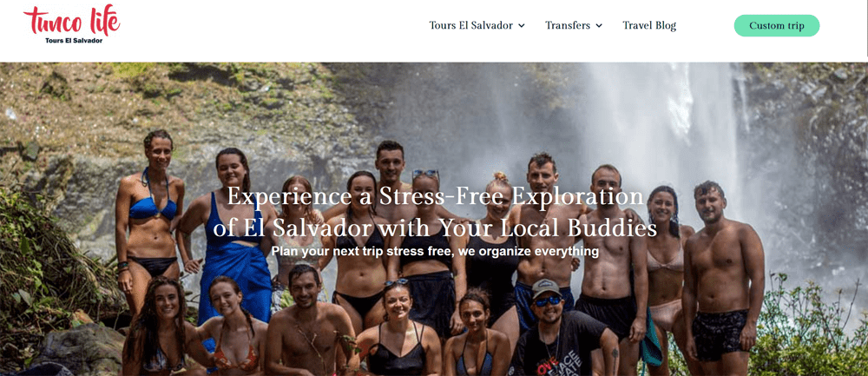Image resolution: width=868 pixels, height=376 pixels.
Task: Click the Plan your next trip stress free subtitle
Action: pos(435,252)
